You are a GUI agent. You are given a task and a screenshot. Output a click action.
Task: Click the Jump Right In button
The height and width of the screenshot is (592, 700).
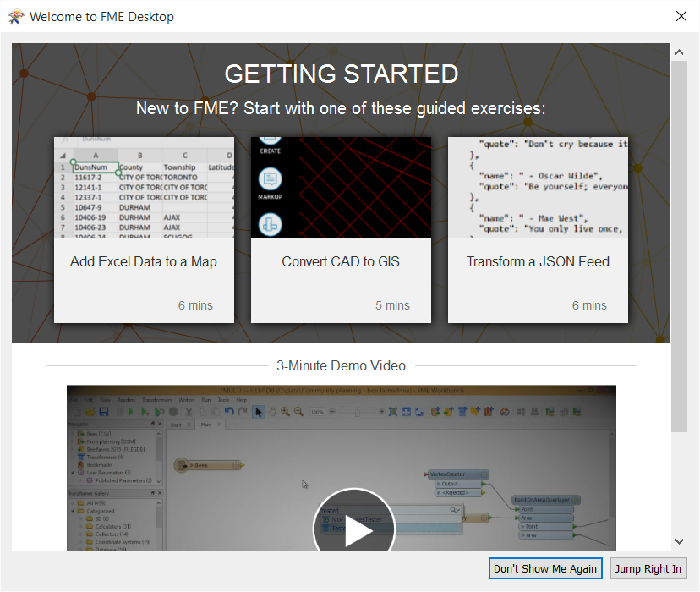(x=648, y=569)
